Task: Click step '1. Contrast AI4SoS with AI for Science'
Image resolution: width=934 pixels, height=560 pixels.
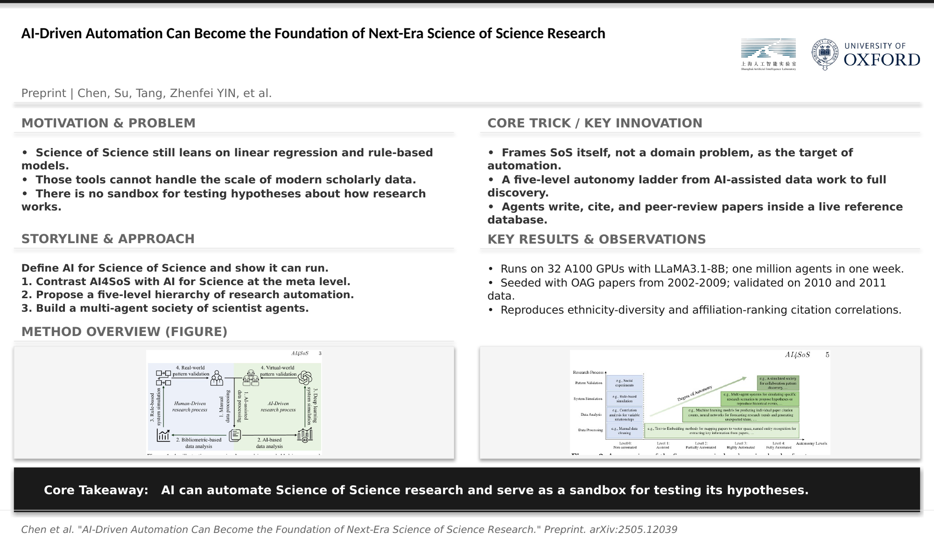Action: pyautogui.click(x=186, y=282)
